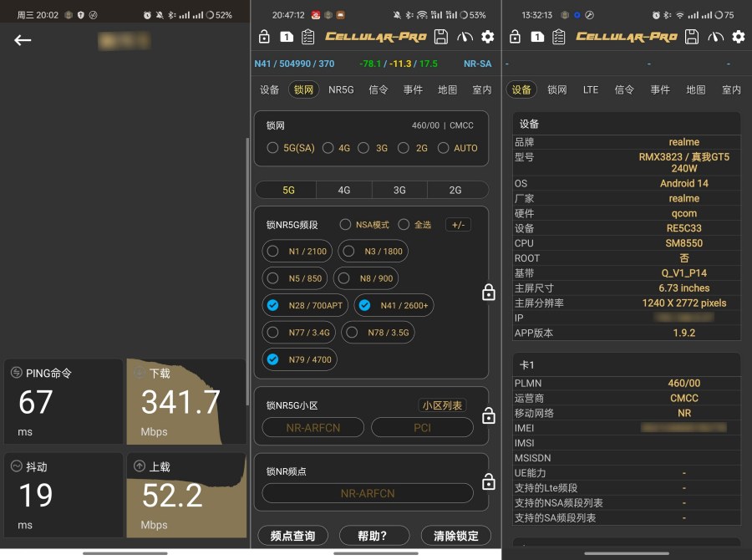Viewport: 752px width, 560px height.
Task: Save settings with the floppy disk icon
Action: coord(440,37)
